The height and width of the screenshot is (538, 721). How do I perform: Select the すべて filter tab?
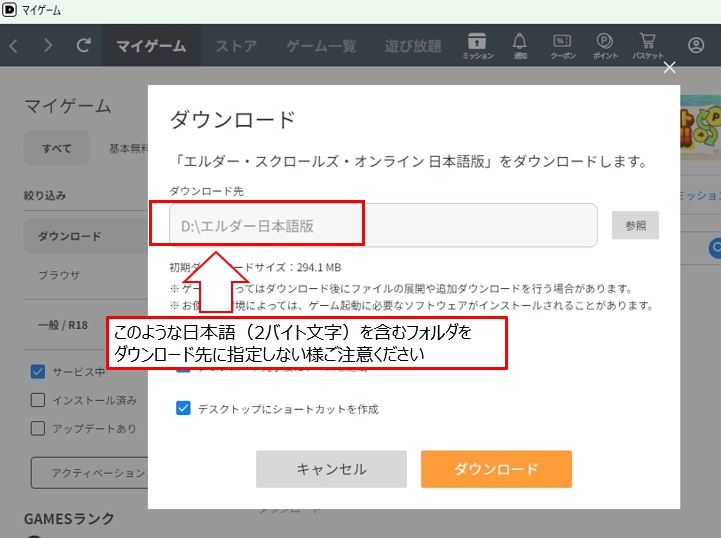pyautogui.click(x=57, y=148)
